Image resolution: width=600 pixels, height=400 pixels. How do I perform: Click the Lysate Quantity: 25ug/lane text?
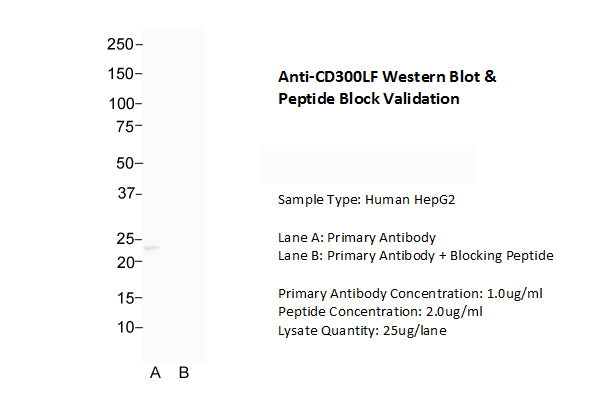(x=362, y=331)
